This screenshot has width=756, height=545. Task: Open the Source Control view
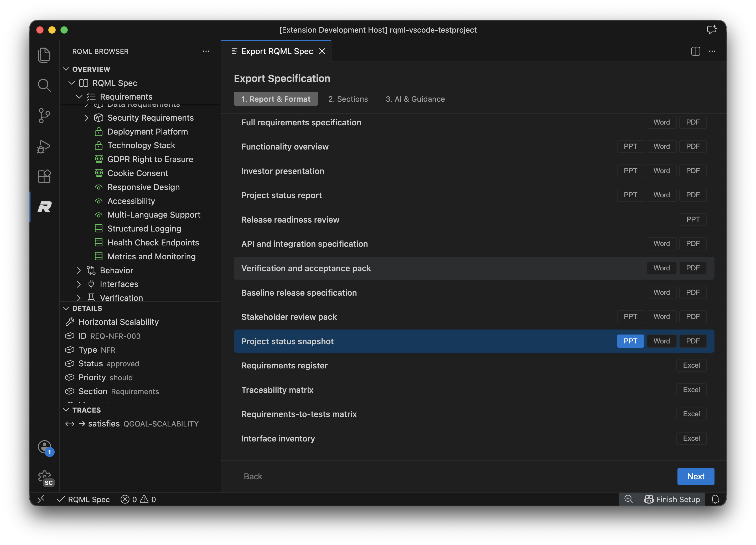coord(44,115)
